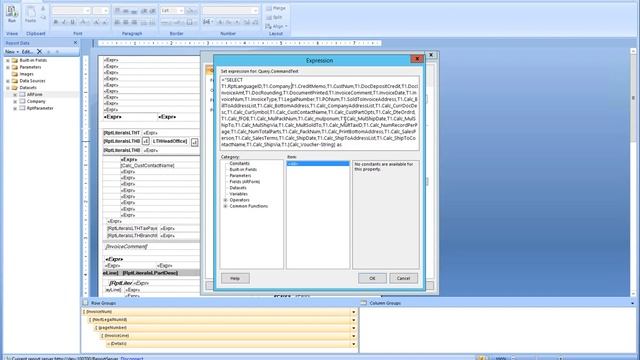Open the InvoiceLine row group dropdown

point(353,336)
